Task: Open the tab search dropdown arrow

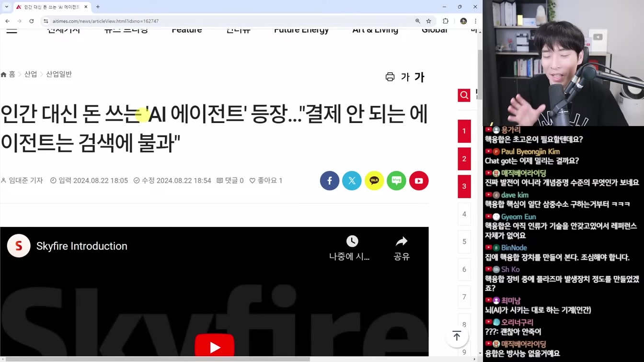Action: tap(7, 7)
